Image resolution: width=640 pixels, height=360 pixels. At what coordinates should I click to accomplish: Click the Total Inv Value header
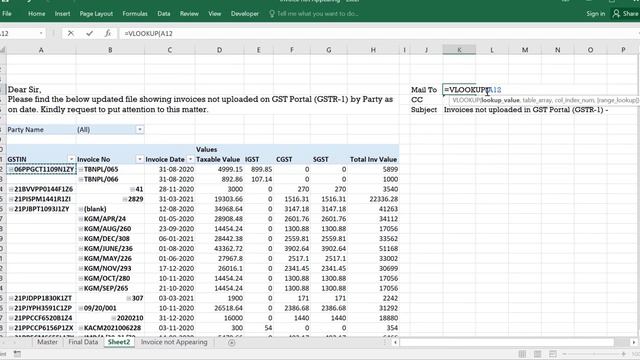(373, 160)
